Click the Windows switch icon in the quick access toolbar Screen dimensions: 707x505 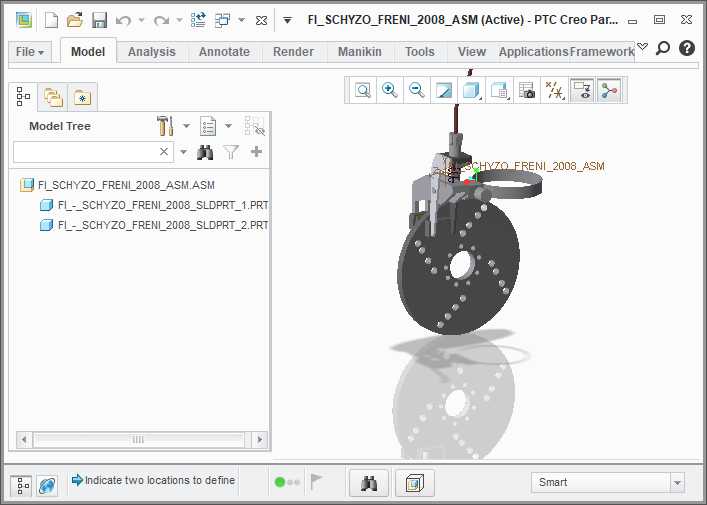click(222, 20)
